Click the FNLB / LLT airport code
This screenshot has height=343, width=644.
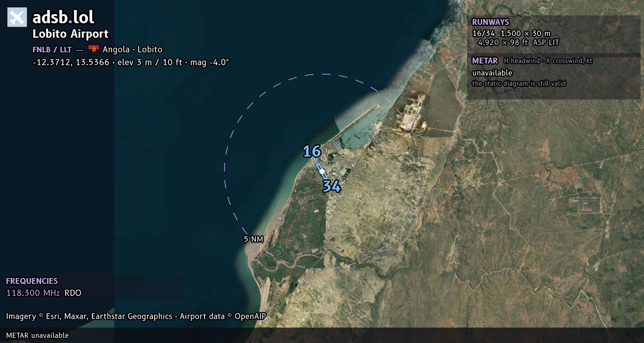pyautogui.click(x=52, y=49)
